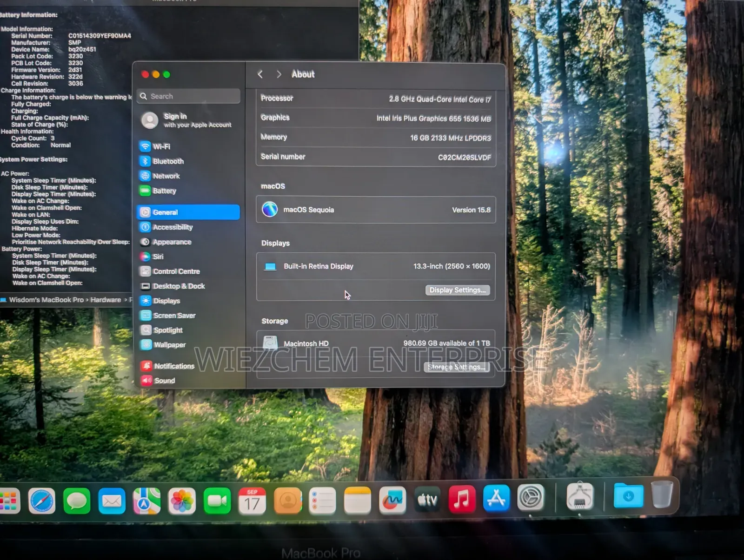Open Launchpad from the Dock
Screen dimensions: 744x560
(x=9, y=501)
